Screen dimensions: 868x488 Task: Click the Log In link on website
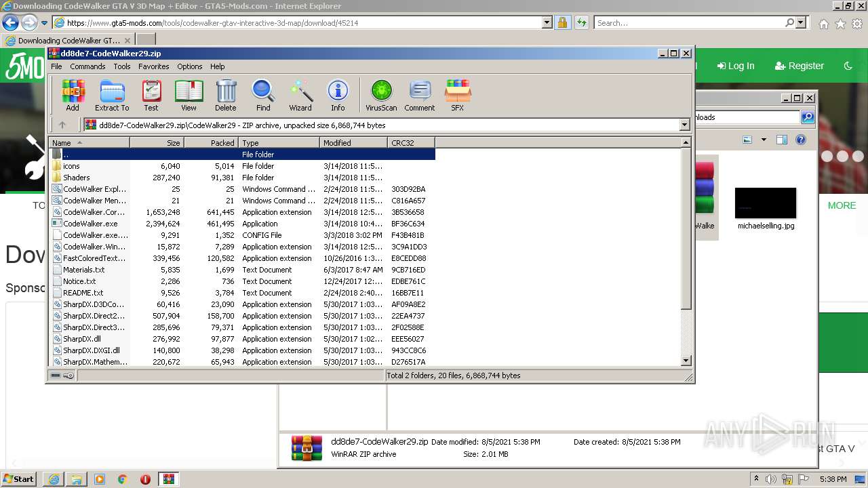point(736,66)
